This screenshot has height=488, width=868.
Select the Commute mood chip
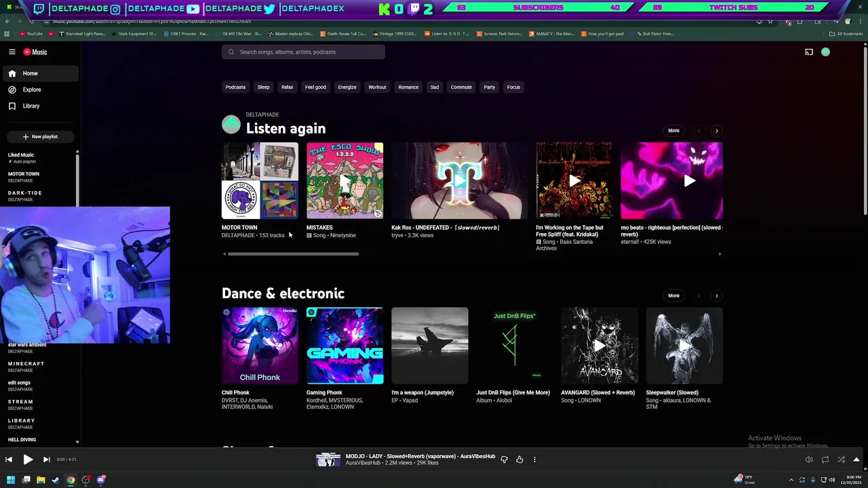click(461, 87)
